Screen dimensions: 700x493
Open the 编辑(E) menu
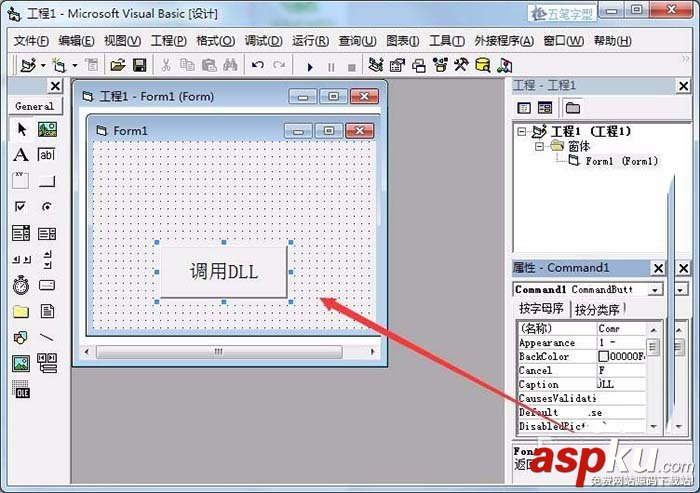[x=76, y=41]
